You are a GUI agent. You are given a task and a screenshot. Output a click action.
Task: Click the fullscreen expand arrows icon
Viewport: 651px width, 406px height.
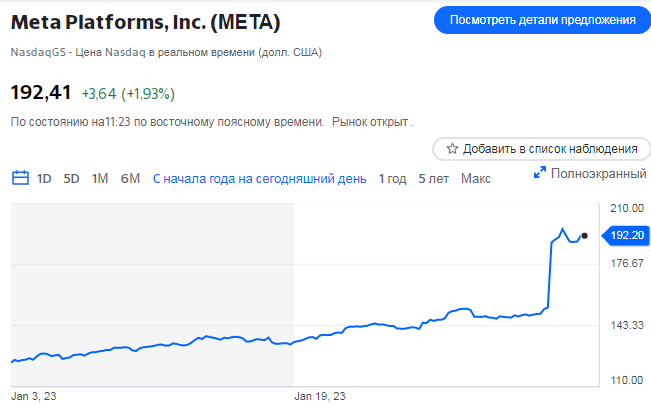539,172
